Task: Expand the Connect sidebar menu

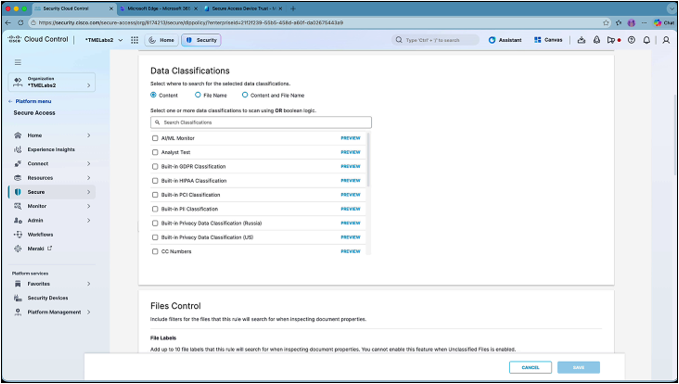Action: pyautogui.click(x=88, y=164)
